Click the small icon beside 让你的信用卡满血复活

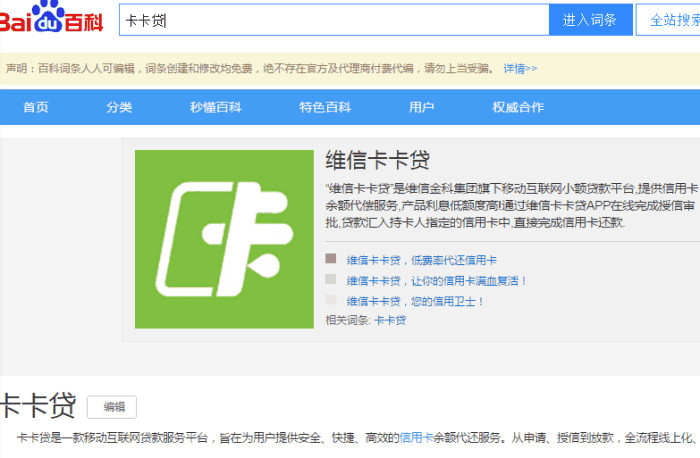331,279
